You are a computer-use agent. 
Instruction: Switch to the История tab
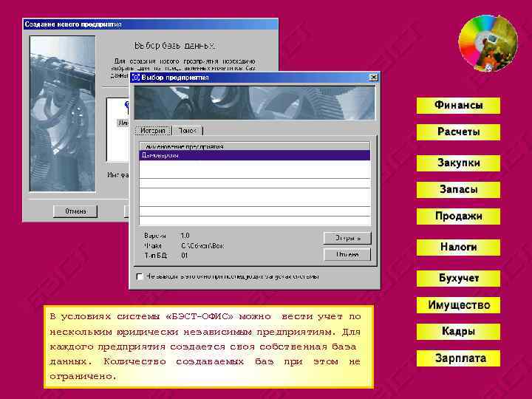153,131
